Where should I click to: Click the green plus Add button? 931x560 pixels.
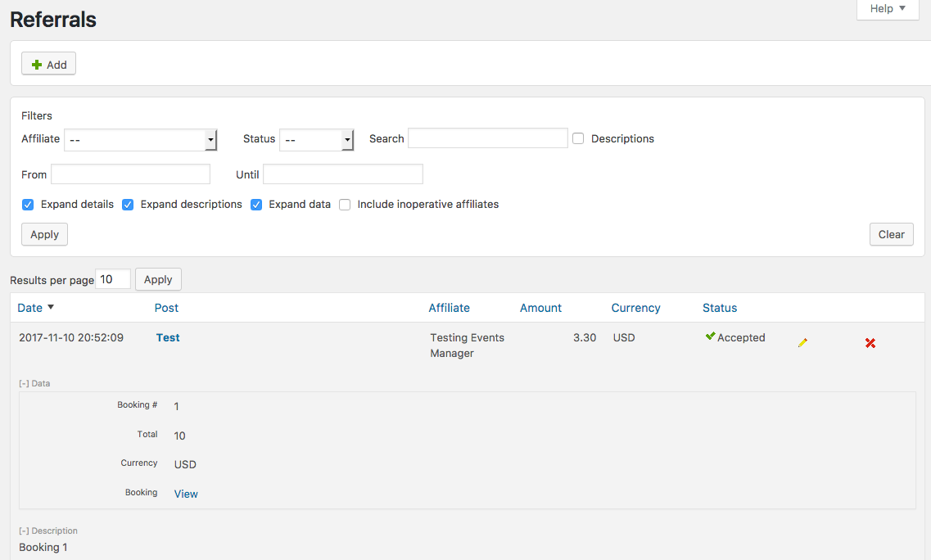point(49,65)
